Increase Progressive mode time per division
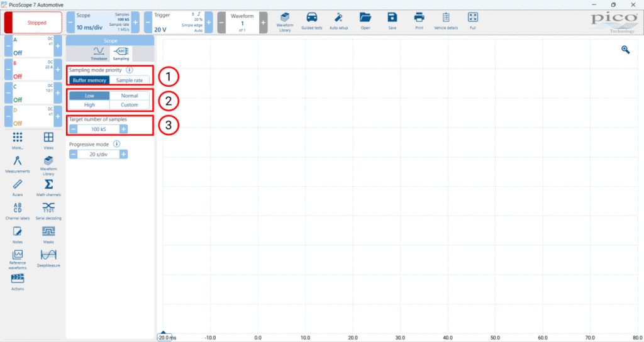644x342 pixels. [123, 154]
